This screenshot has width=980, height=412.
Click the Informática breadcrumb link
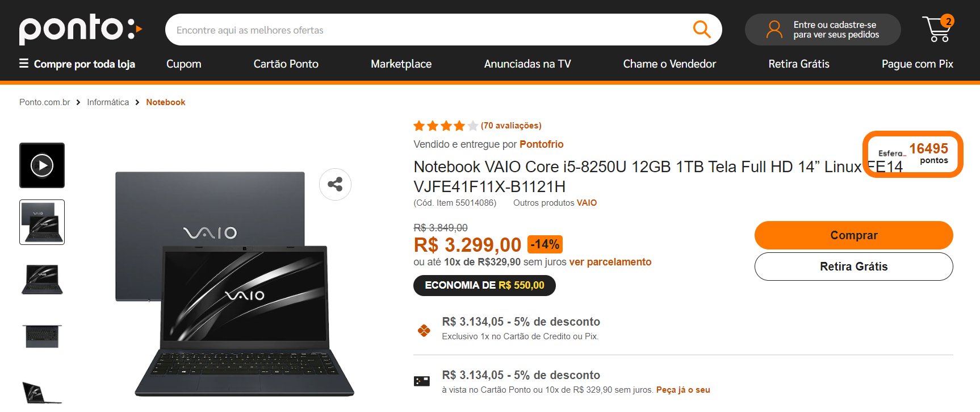coord(108,102)
